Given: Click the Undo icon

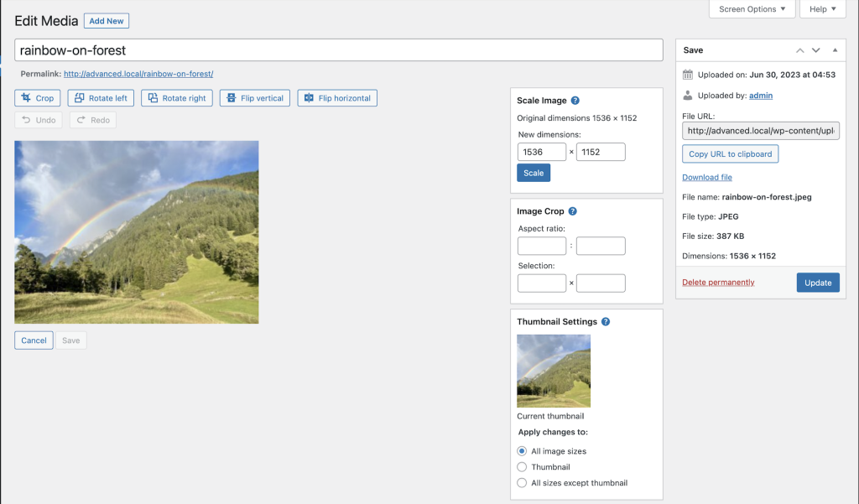Looking at the screenshot, I should pyautogui.click(x=37, y=119).
